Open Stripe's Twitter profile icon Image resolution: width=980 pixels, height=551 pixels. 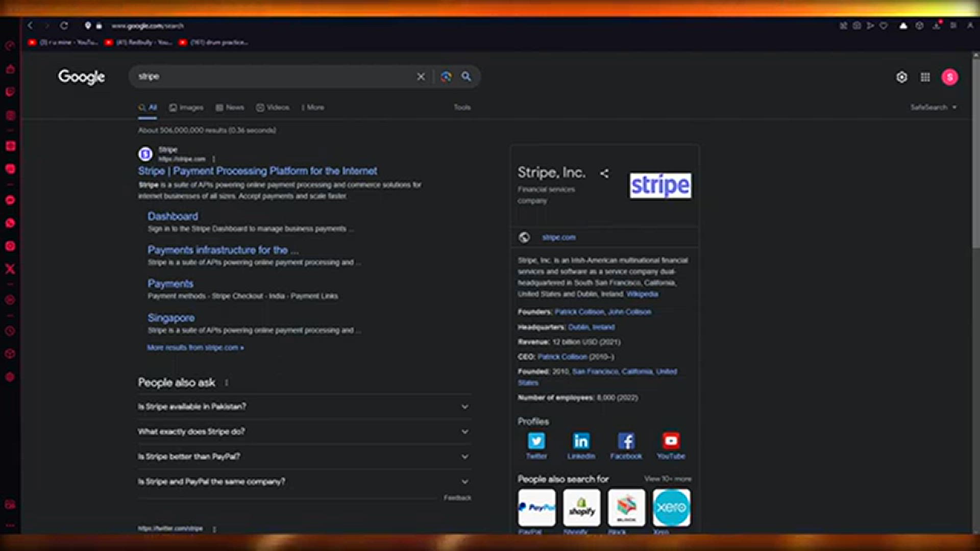click(x=536, y=441)
